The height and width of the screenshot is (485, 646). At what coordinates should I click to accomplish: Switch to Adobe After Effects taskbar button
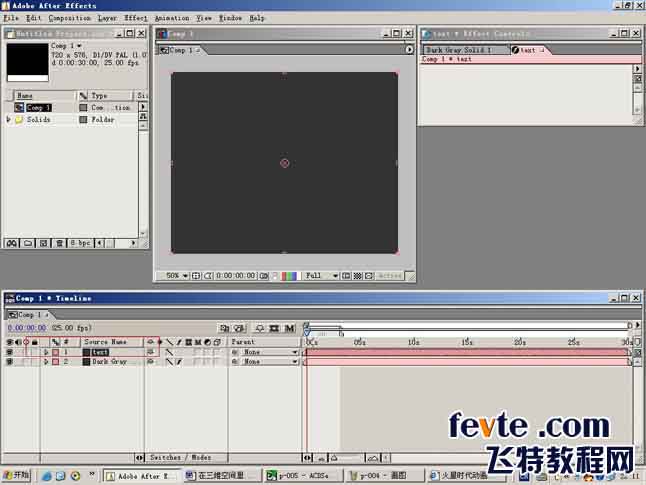[141, 476]
